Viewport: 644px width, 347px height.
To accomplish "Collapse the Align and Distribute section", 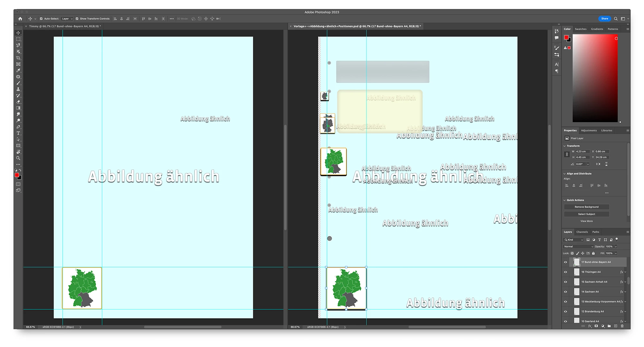I will [x=564, y=173].
